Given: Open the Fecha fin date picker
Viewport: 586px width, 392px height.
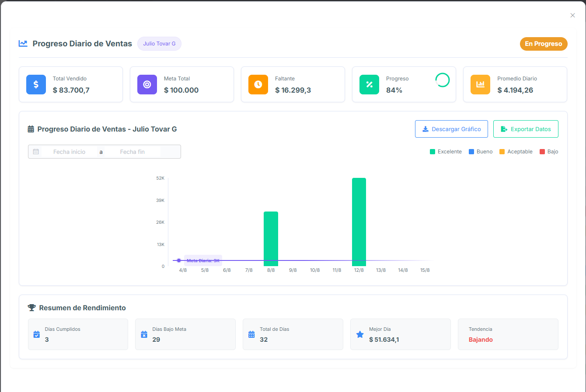Looking at the screenshot, I should [x=132, y=152].
